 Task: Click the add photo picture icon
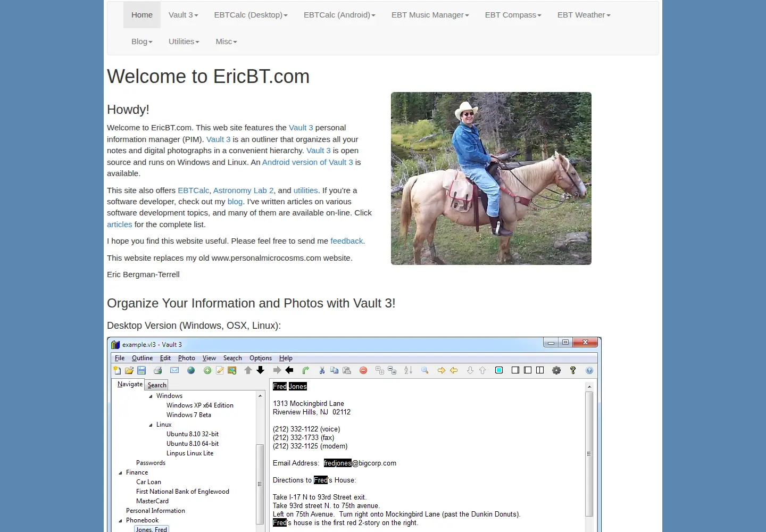tap(232, 370)
